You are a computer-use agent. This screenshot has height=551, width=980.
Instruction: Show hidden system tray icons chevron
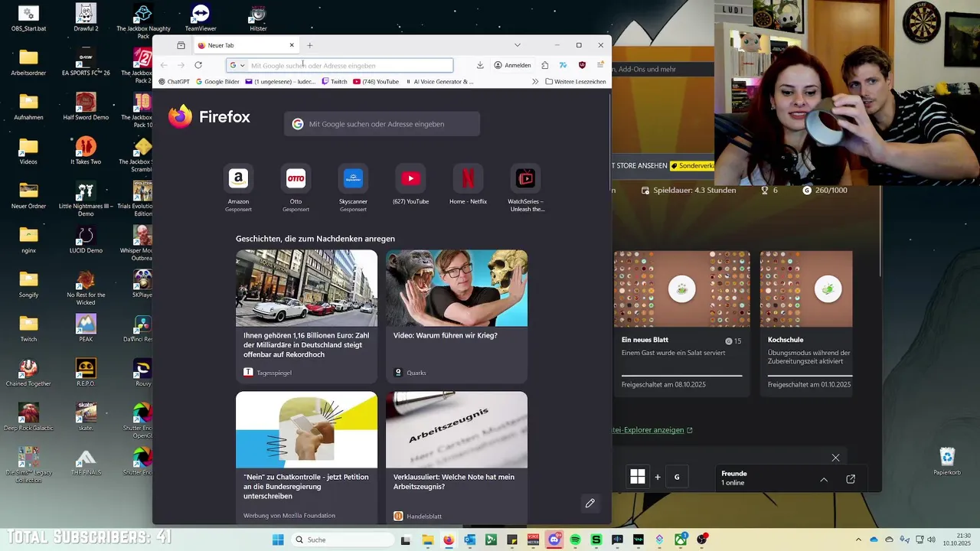point(858,540)
